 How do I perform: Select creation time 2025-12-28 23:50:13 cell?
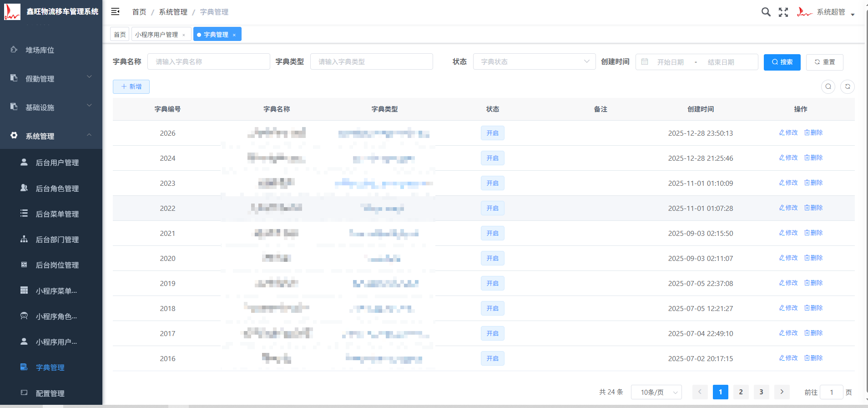tap(701, 133)
